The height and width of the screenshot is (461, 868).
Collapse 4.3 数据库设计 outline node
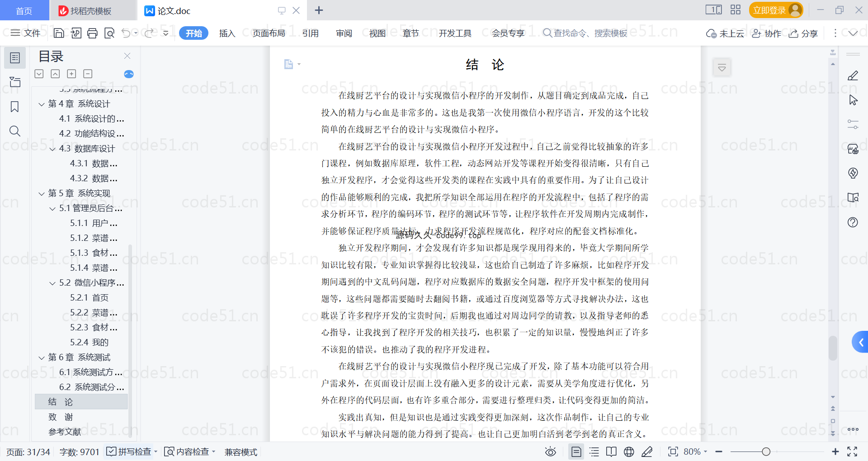[x=52, y=149]
